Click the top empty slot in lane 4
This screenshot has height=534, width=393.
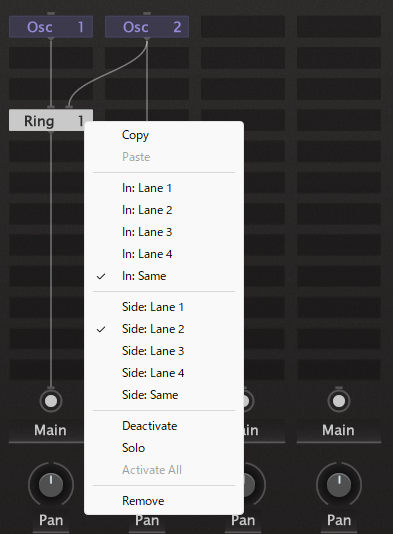[x=339, y=27]
